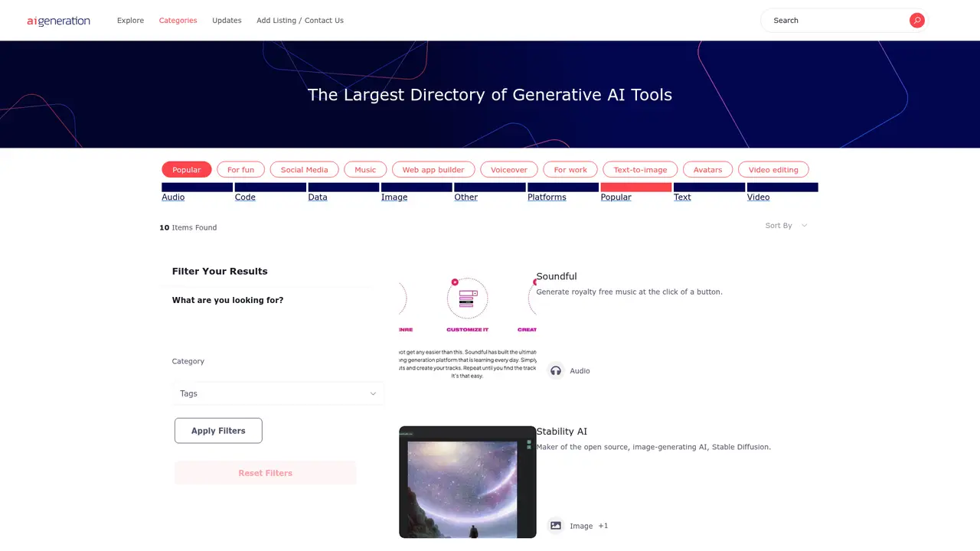980x551 pixels.
Task: Click the Soundful description text
Action: [x=629, y=292]
